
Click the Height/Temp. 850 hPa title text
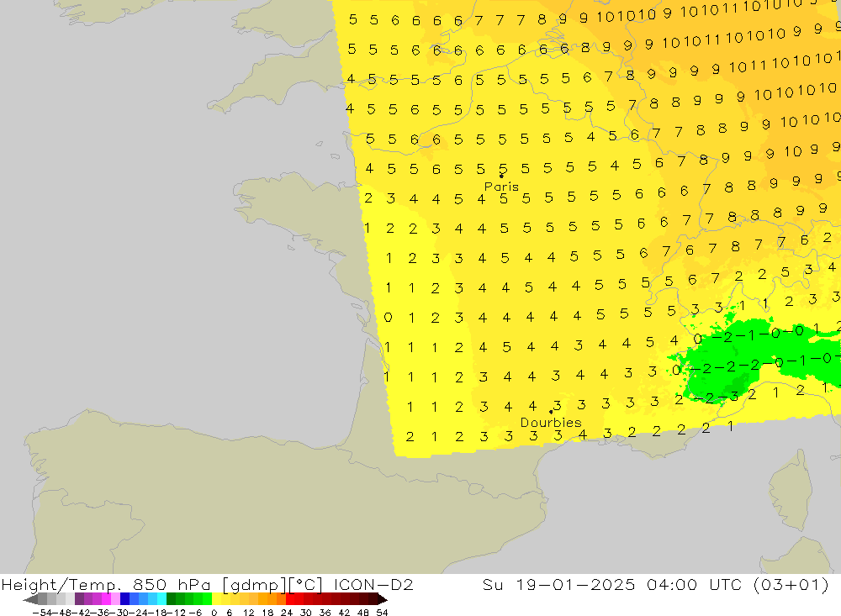(106, 584)
